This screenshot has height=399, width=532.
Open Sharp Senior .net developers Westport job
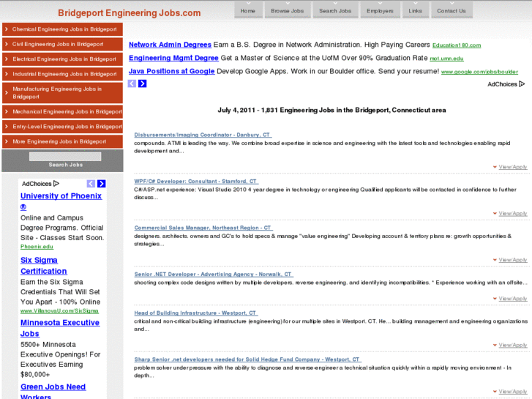pyautogui.click(x=247, y=359)
